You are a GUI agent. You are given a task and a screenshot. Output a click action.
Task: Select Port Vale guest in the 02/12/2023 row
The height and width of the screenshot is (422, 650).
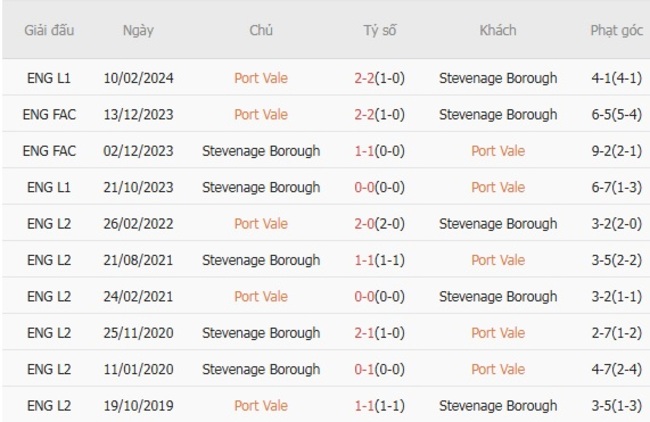point(498,151)
